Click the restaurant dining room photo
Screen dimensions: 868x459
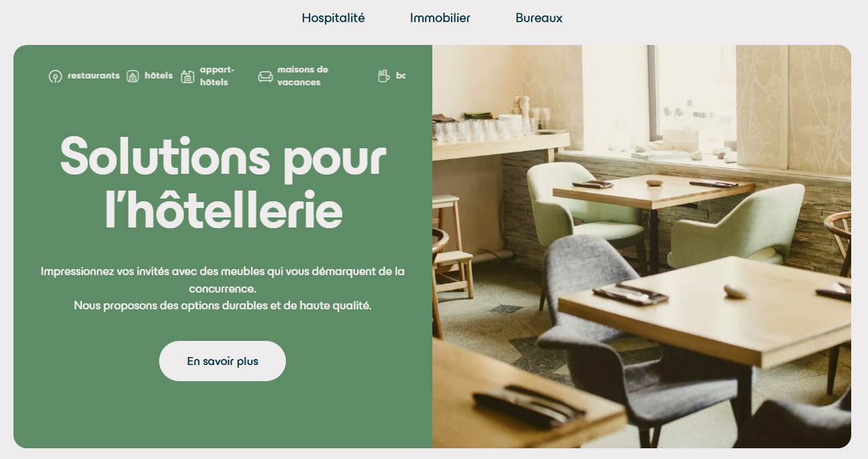coord(642,246)
